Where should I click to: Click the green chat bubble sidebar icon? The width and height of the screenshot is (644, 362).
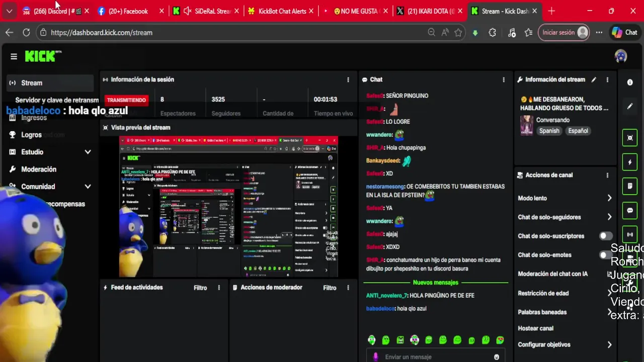[630, 210]
